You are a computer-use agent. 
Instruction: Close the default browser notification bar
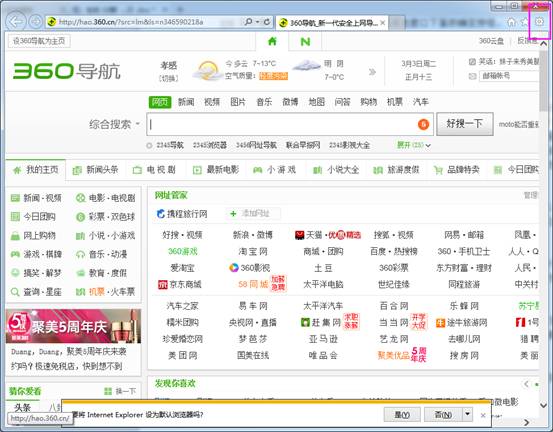point(483,415)
